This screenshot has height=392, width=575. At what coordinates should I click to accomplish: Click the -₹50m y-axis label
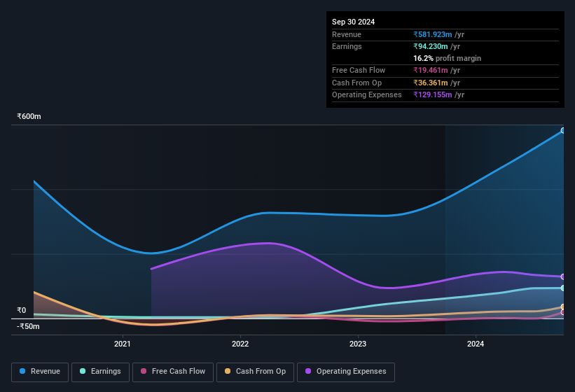(x=28, y=326)
